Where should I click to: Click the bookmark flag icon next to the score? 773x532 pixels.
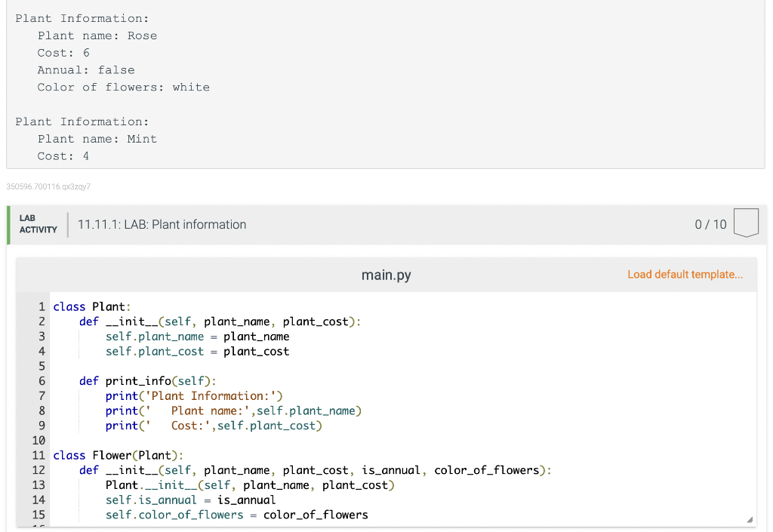point(746,222)
